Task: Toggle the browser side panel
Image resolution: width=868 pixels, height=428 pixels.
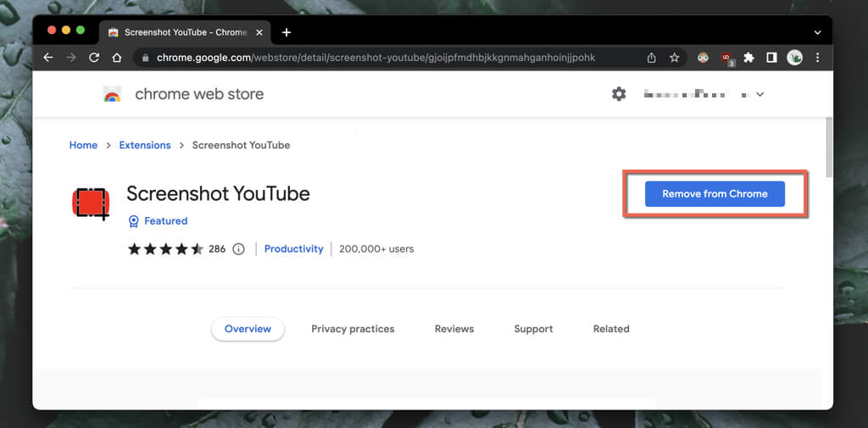Action: point(771,58)
